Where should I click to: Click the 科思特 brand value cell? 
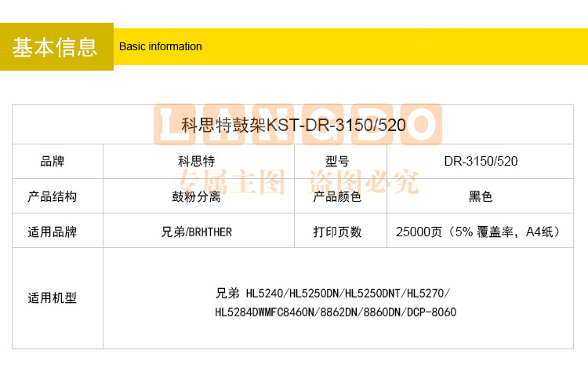[x=199, y=162]
